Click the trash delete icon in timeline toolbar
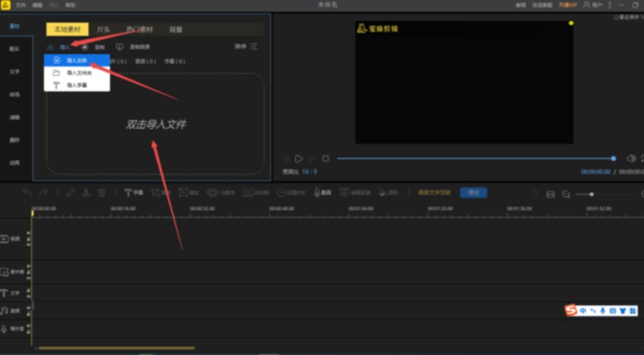The image size is (644, 355). tap(102, 193)
